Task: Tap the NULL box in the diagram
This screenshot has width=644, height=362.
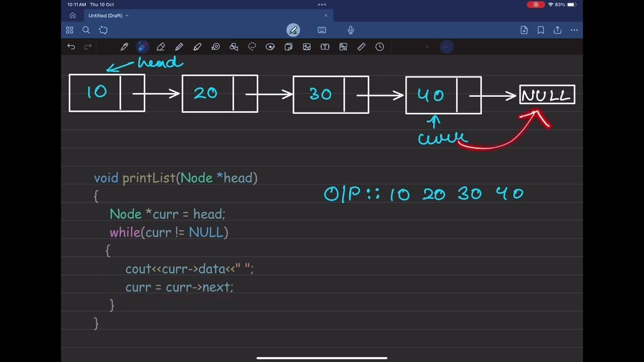Action: point(547,95)
